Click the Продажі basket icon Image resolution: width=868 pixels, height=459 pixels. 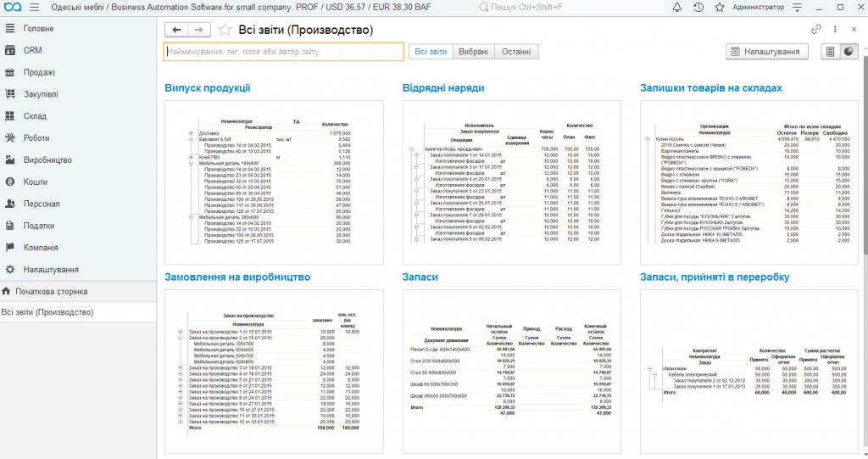10,72
